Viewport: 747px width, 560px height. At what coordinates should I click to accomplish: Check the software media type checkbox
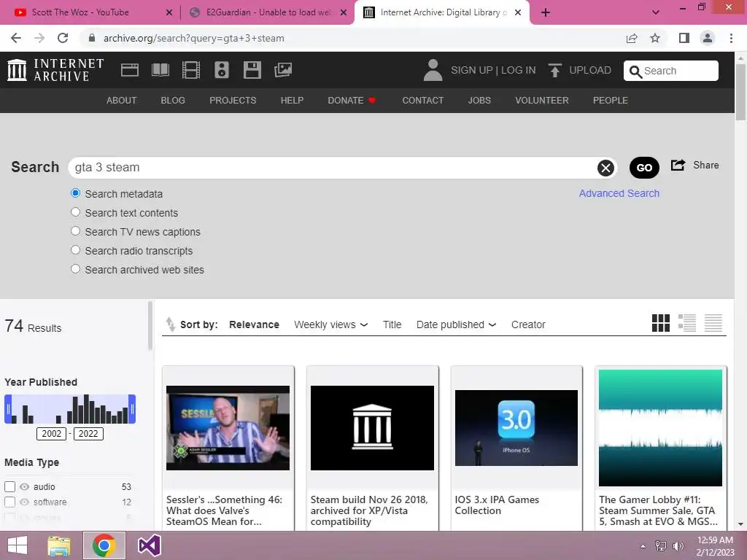pos(10,502)
